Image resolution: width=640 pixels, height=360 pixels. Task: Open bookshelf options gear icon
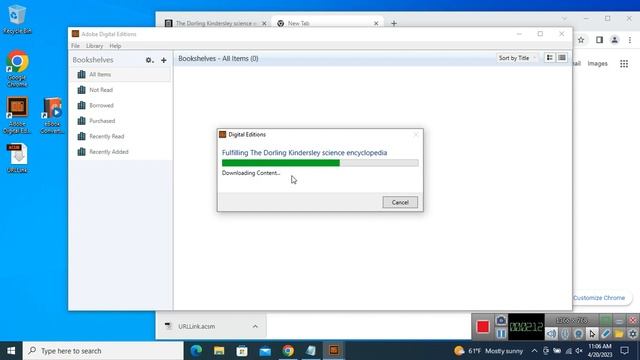[149, 60]
